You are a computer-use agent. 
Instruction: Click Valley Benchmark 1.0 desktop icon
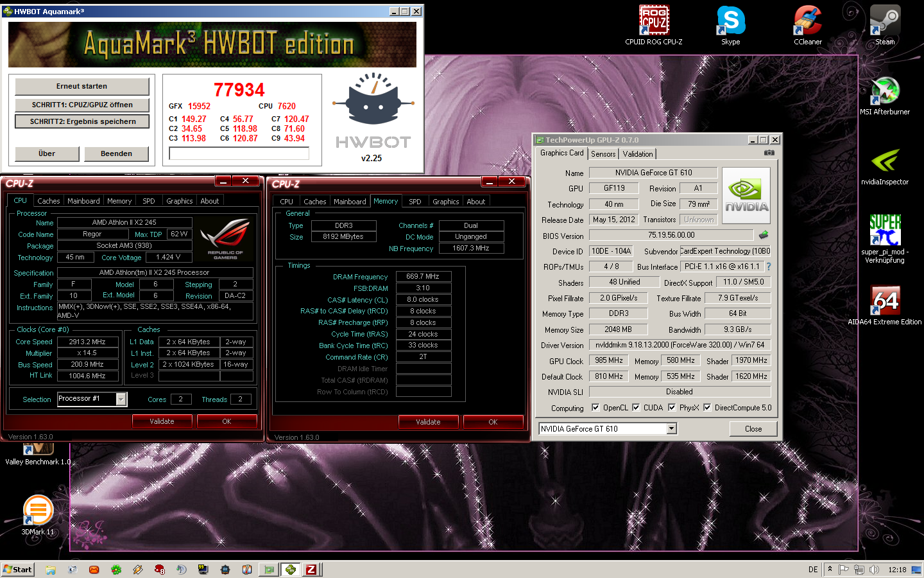(38, 453)
